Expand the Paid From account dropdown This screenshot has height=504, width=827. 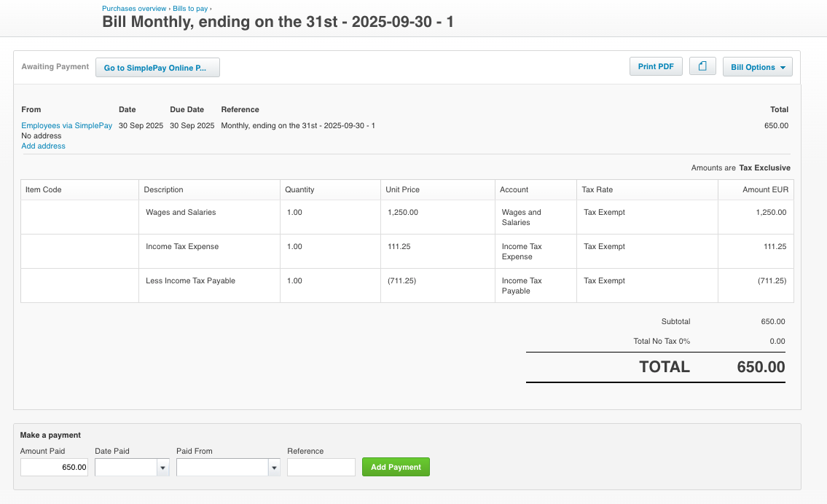pos(275,467)
